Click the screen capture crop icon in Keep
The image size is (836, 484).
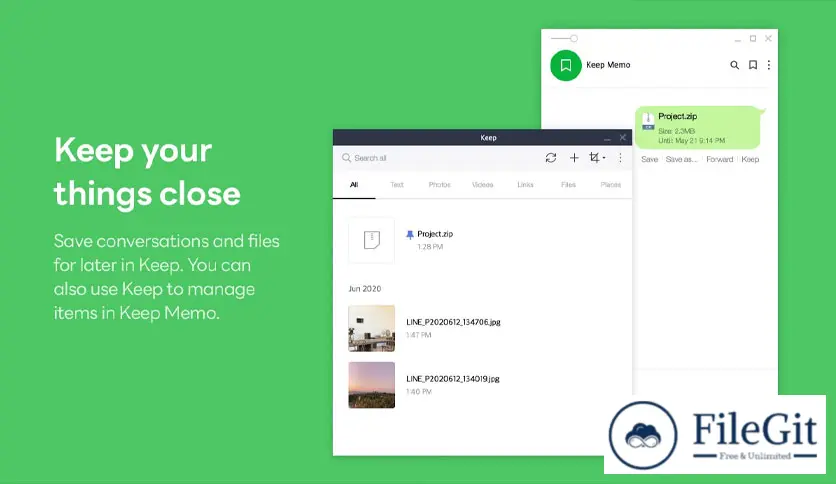click(594, 157)
